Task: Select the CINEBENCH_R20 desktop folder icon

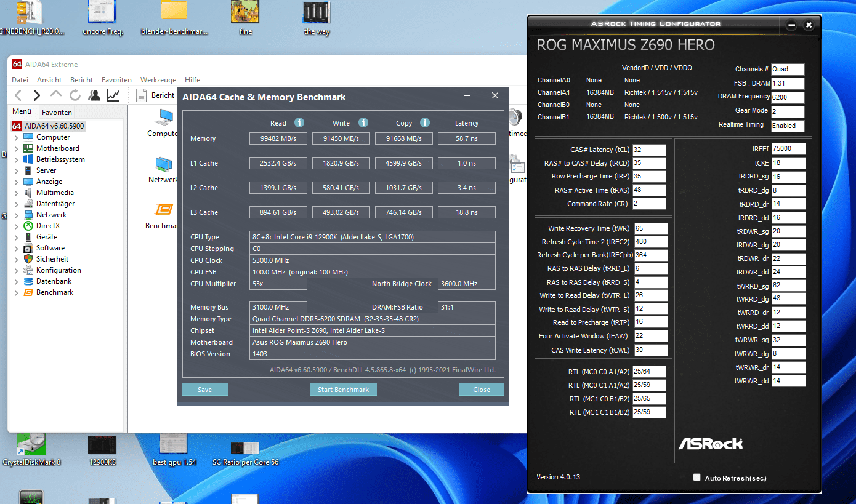Action: (x=31, y=17)
